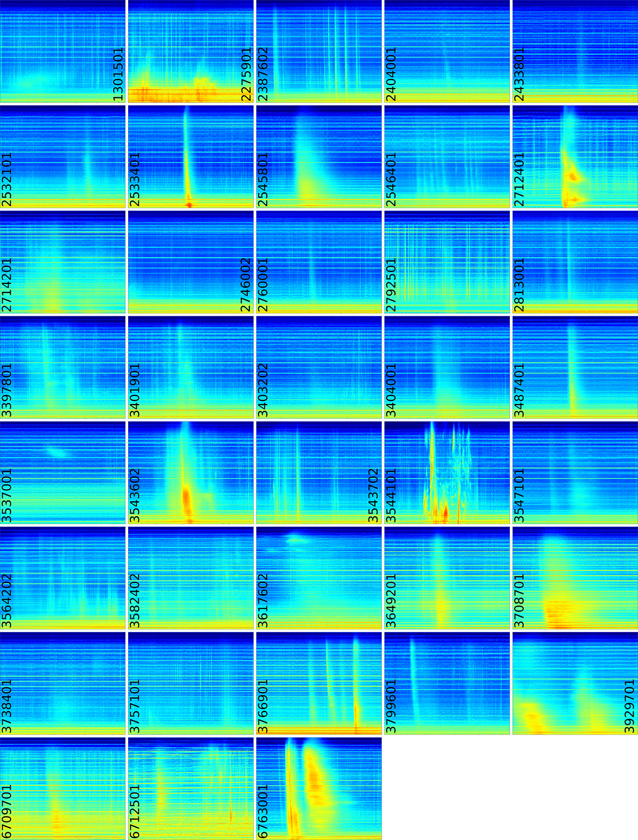Open spectrogram panel 2275901
638x840 pixels.
(x=191, y=52)
